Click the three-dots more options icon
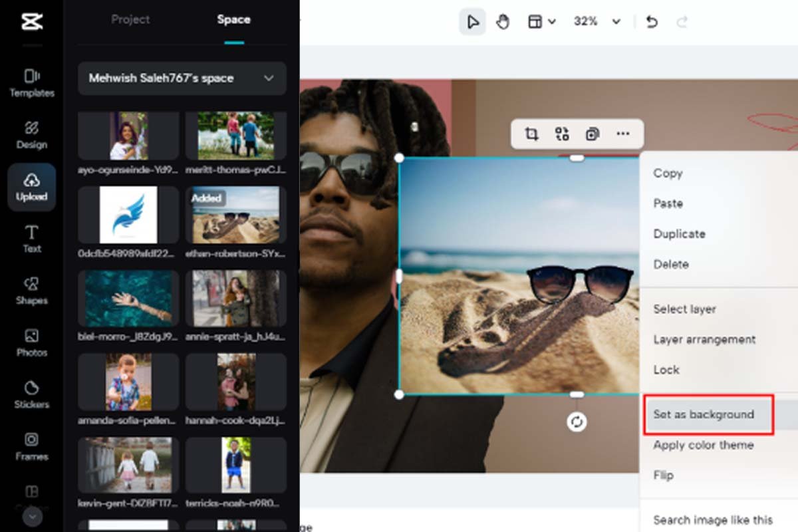The width and height of the screenshot is (798, 532). pyautogui.click(x=622, y=134)
